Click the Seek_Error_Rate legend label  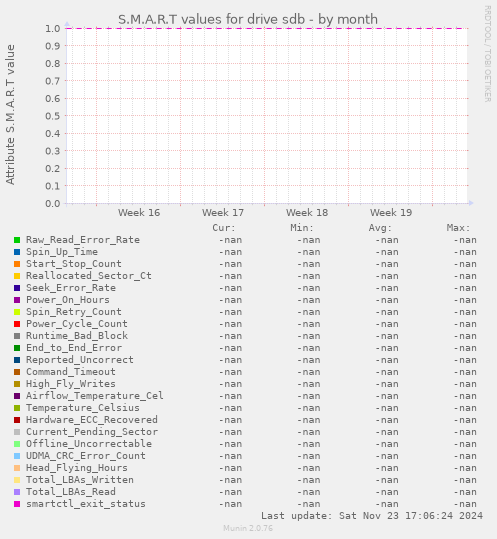click(71, 288)
